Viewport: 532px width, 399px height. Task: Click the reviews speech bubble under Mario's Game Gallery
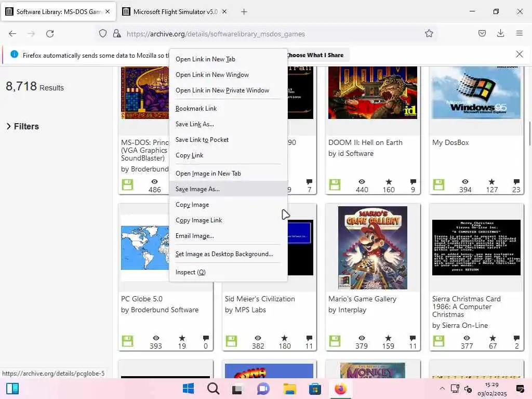click(413, 338)
